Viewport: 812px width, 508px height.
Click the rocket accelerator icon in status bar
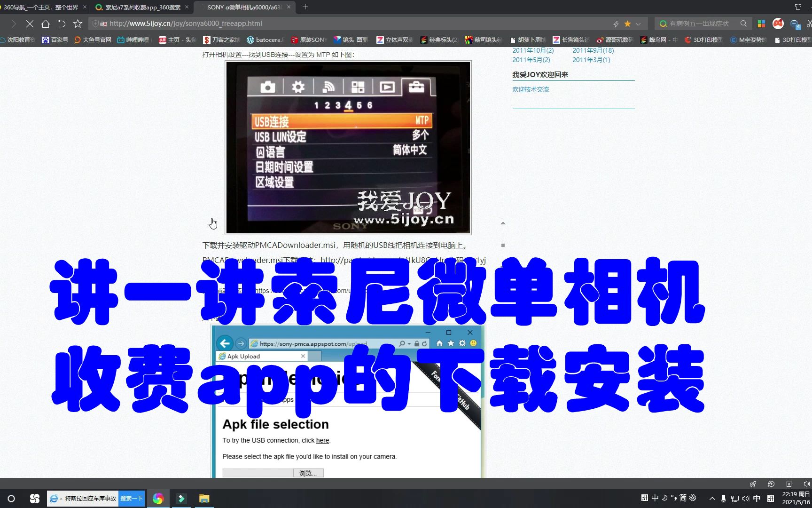[x=753, y=484]
